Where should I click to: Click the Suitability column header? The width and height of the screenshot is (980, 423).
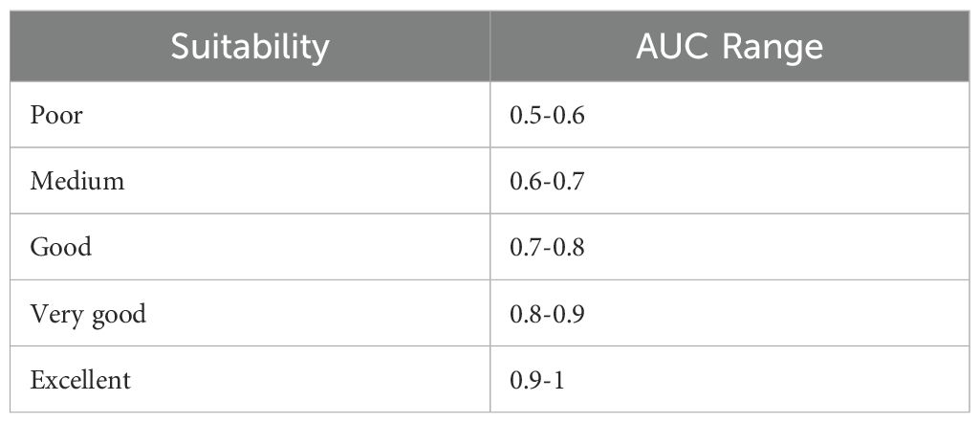click(x=250, y=46)
